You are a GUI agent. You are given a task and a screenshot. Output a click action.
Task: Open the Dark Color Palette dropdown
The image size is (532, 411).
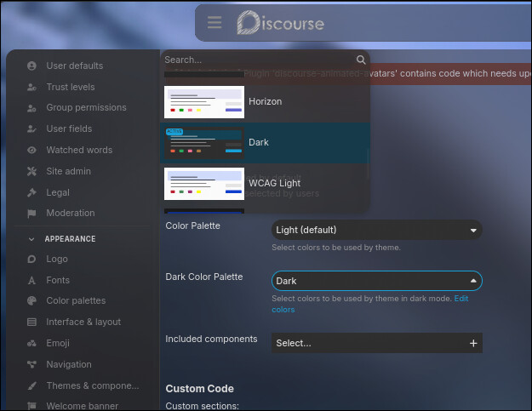[x=376, y=281]
